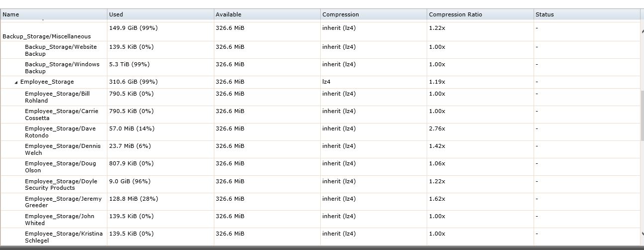
Task: Select the Backup_Storage/Windows Backup dataset
Action: pos(62,67)
